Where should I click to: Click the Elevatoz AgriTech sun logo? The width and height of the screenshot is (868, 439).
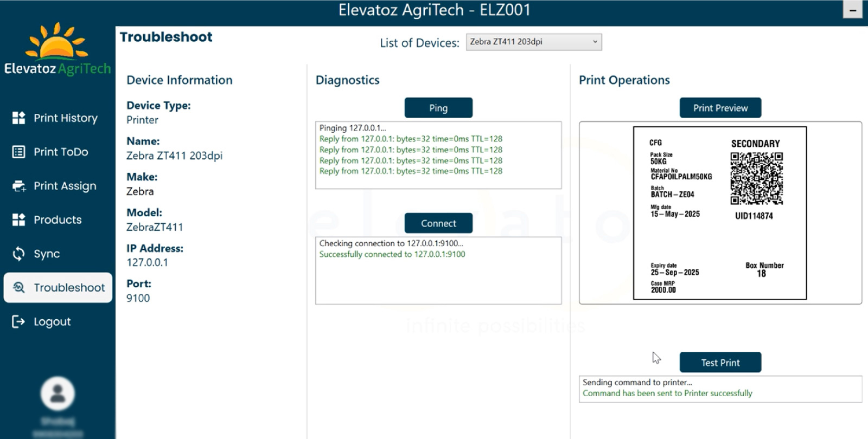coord(57,42)
